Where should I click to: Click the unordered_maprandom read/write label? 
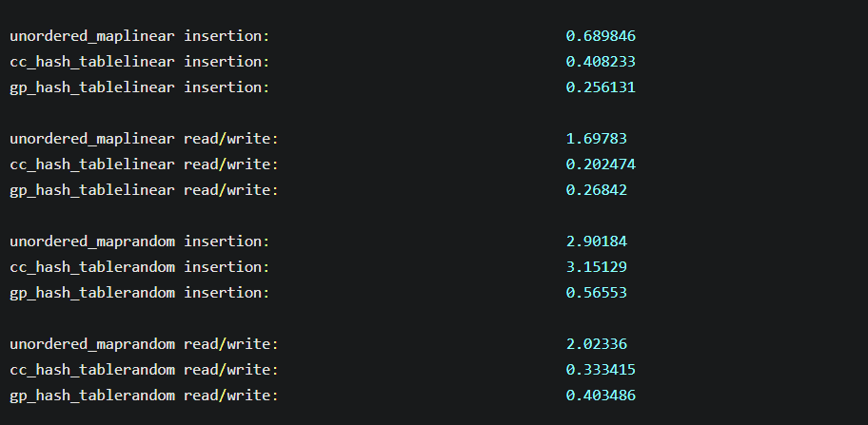click(144, 344)
